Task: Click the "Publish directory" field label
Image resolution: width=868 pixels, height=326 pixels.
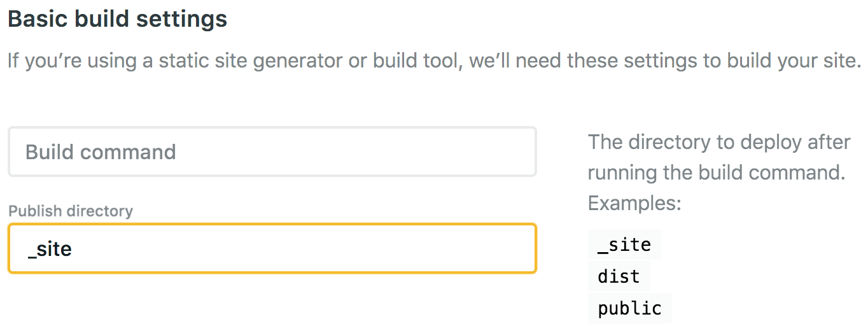Action: coord(71,211)
